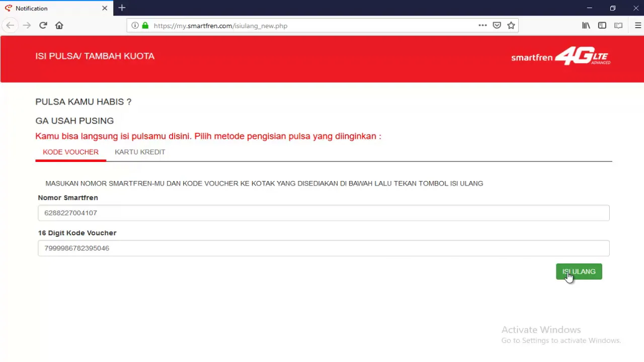The image size is (644, 362).
Task: Open Firefox hamburger menu
Action: coord(638,25)
